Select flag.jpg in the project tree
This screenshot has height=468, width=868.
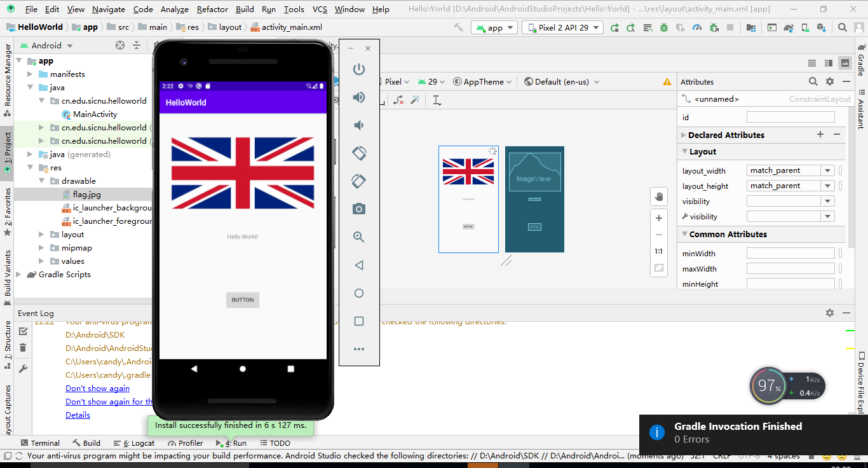[86, 194]
